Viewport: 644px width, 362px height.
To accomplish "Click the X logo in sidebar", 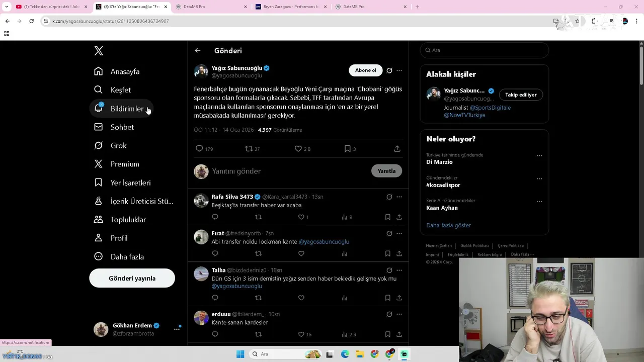I will tap(99, 51).
